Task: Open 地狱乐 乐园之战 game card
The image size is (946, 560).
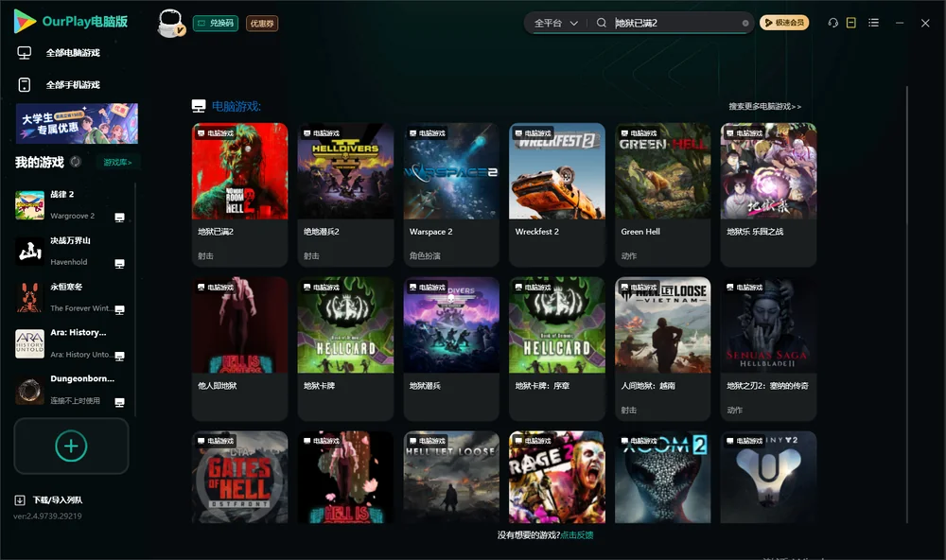Action: [768, 194]
